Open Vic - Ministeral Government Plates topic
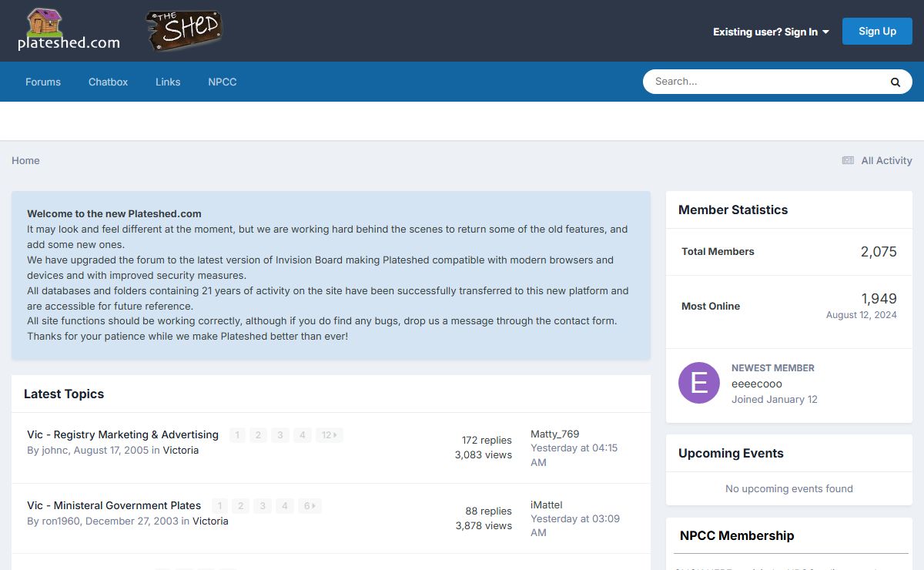924x570 pixels. tap(114, 505)
